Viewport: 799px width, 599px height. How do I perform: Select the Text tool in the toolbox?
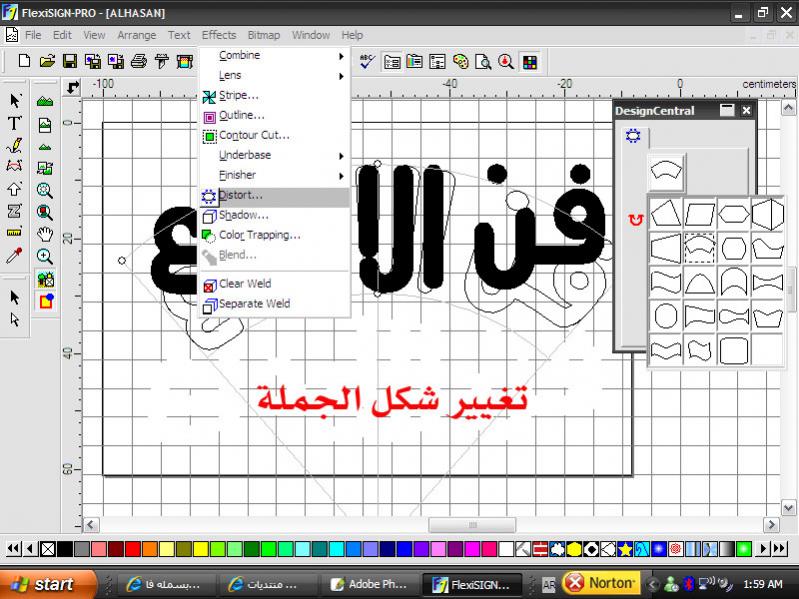pyautogui.click(x=15, y=123)
